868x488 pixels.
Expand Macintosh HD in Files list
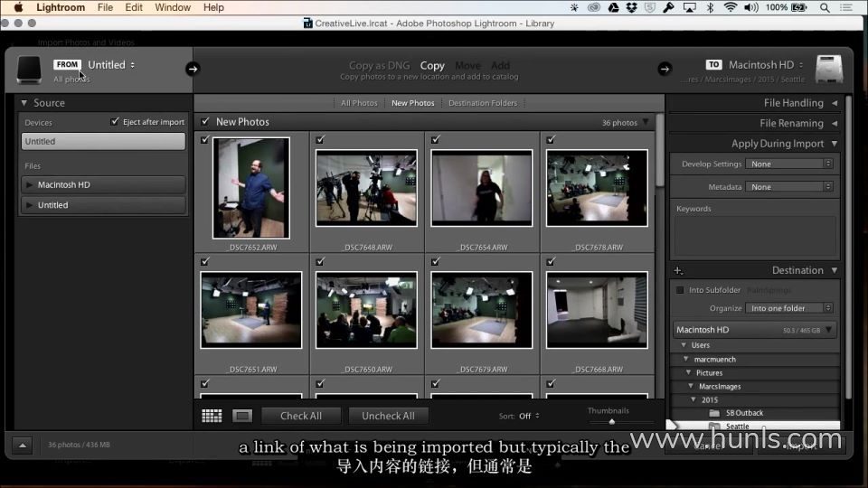click(x=29, y=184)
